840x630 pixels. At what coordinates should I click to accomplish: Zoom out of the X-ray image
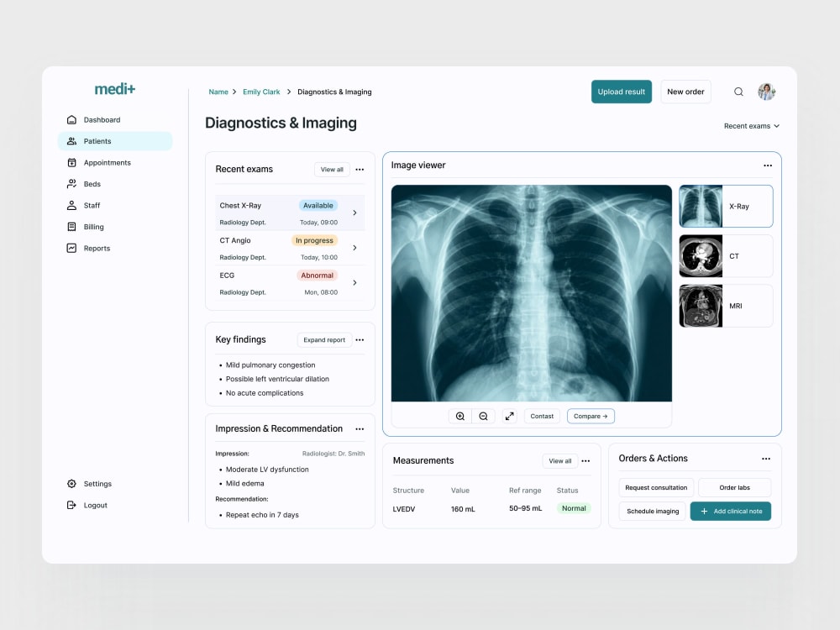pyautogui.click(x=483, y=417)
